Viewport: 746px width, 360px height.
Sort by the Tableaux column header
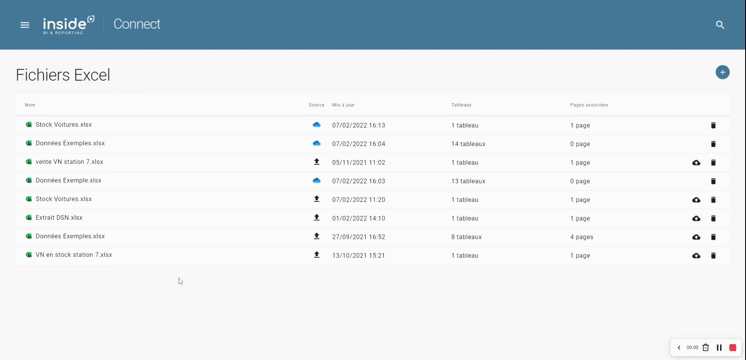click(x=461, y=105)
